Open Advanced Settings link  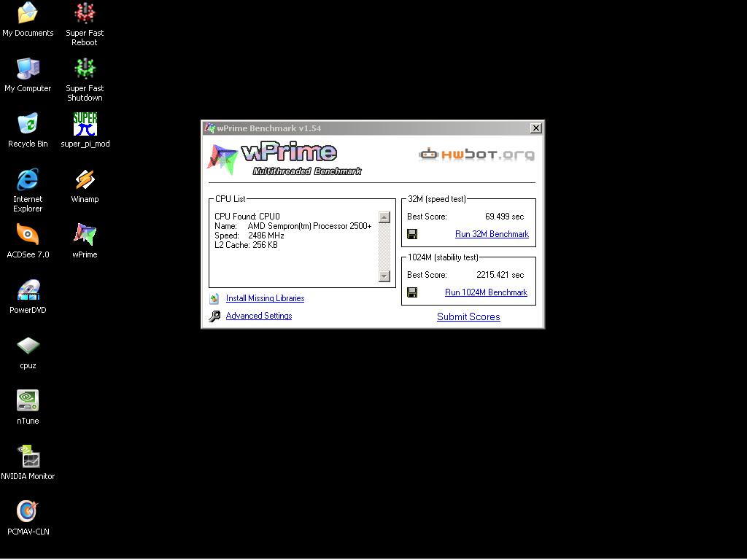point(259,316)
